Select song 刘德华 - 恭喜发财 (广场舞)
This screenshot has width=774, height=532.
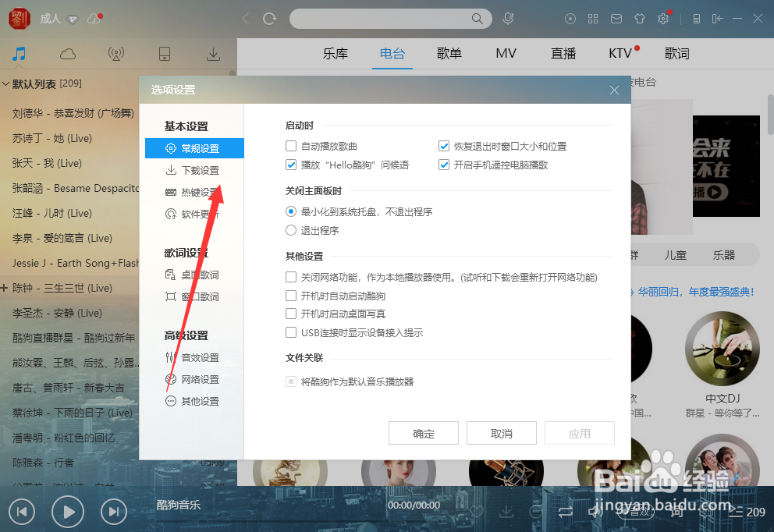click(x=73, y=113)
